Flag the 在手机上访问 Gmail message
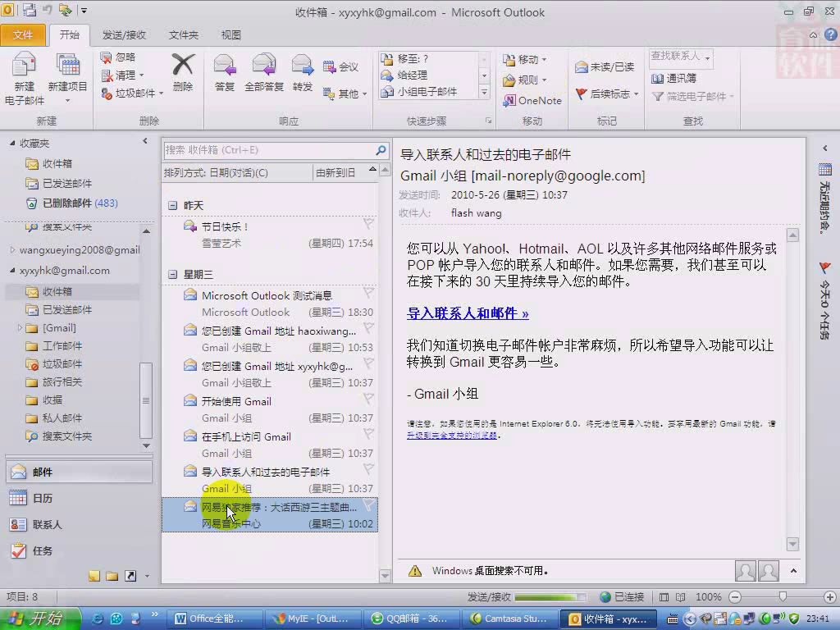840x630 pixels. tap(368, 434)
